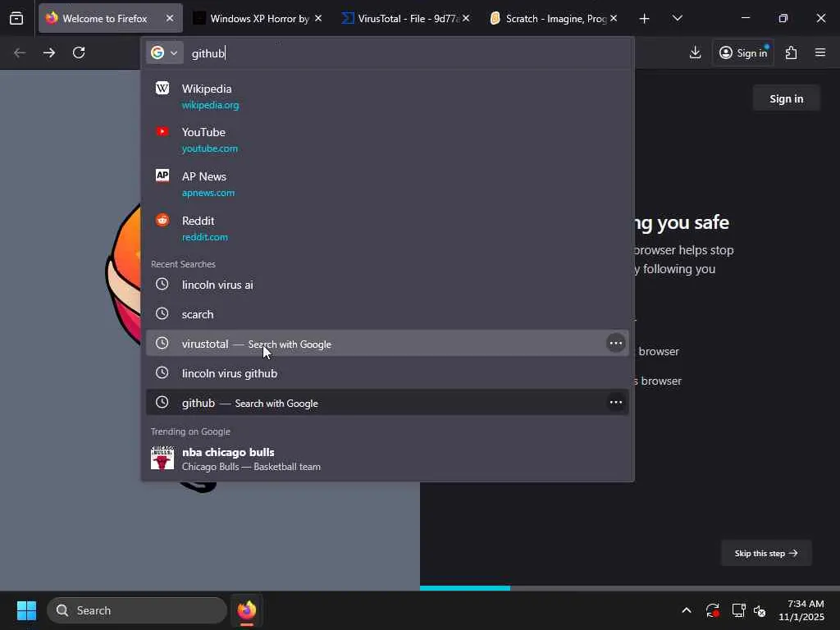Go back using the back arrow

point(20,52)
